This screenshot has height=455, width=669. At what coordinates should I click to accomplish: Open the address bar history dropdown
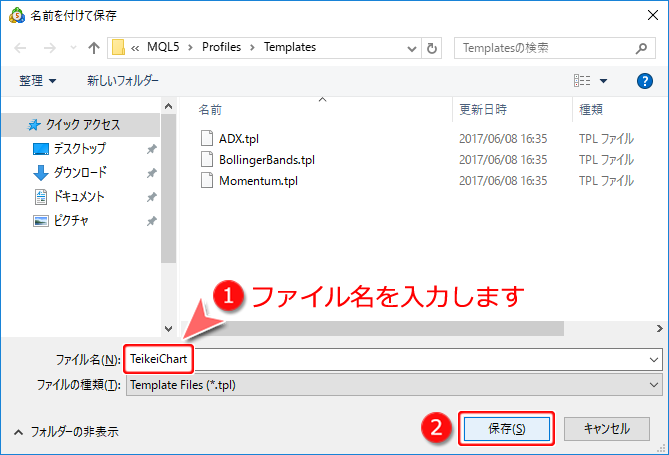tap(412, 48)
